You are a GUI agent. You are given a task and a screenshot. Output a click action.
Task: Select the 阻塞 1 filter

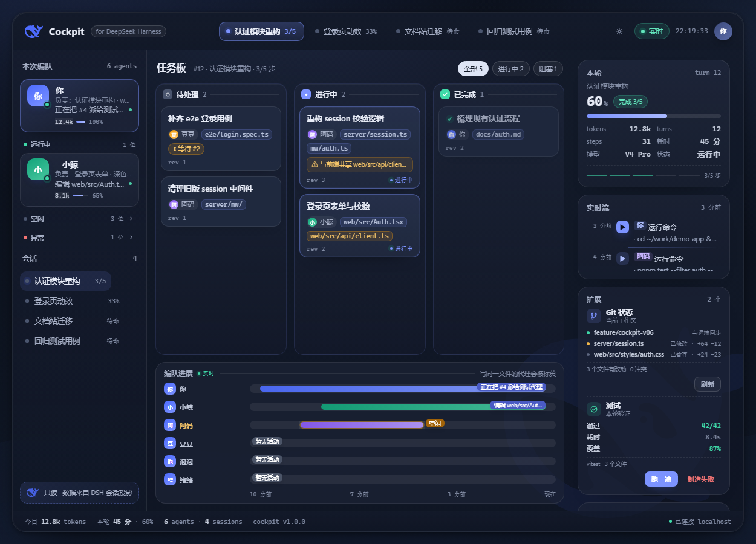tap(548, 69)
